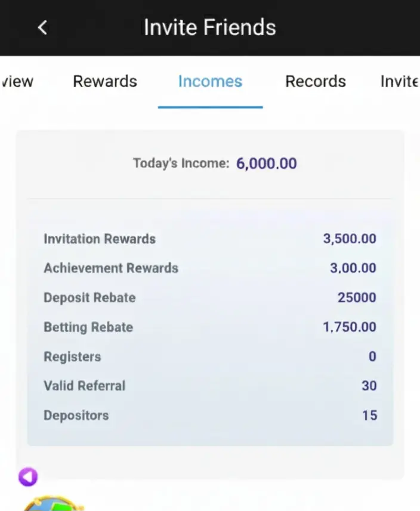
Task: Go to the partially visible Invite tab
Action: 400,82
